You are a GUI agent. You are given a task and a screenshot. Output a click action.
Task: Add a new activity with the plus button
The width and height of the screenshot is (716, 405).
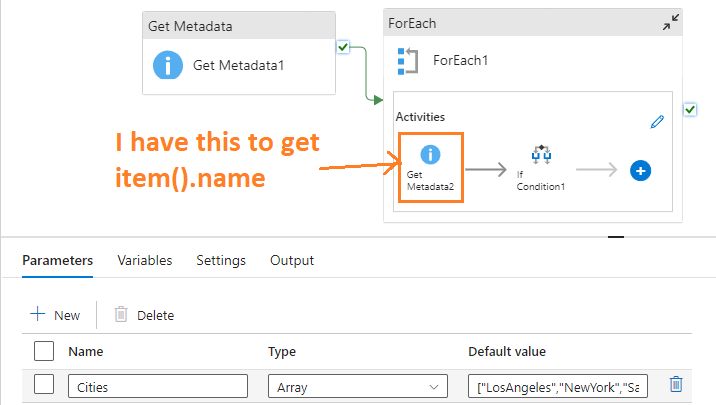coord(641,171)
